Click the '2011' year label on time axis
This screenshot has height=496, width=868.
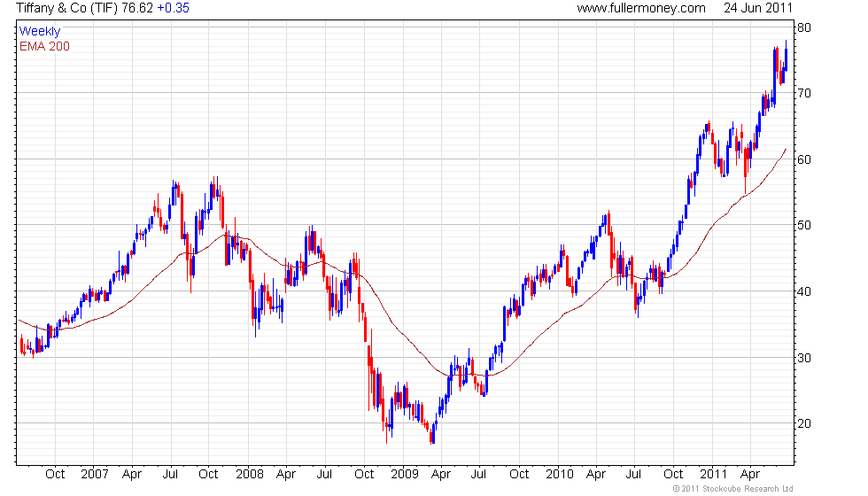click(x=714, y=475)
